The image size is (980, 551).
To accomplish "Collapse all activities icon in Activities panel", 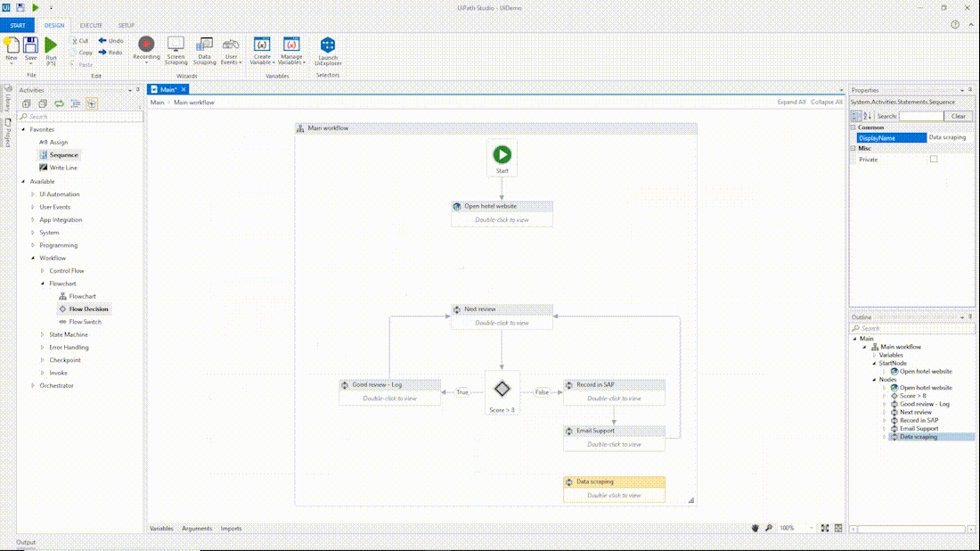I will (x=43, y=103).
